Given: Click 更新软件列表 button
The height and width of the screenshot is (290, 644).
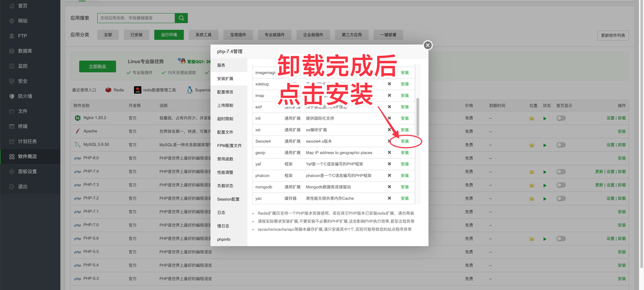Looking at the screenshot, I should click(x=613, y=35).
